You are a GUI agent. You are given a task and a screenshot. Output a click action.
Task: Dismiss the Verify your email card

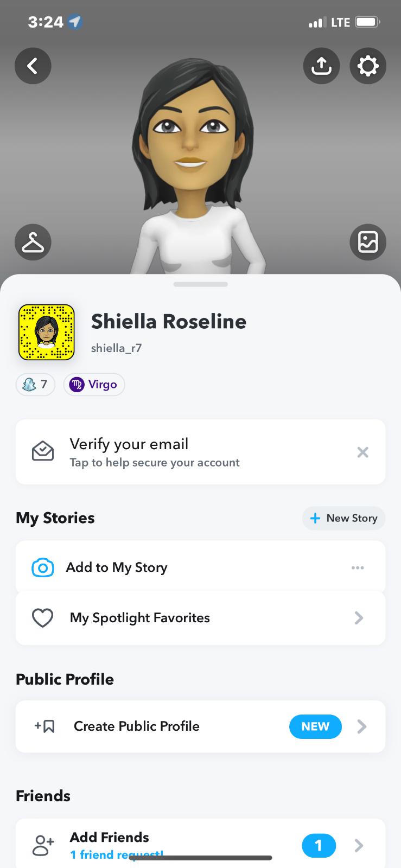pos(362,452)
